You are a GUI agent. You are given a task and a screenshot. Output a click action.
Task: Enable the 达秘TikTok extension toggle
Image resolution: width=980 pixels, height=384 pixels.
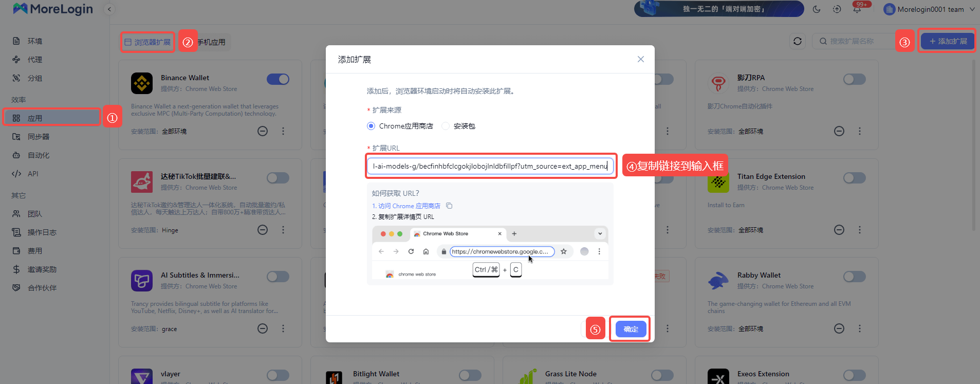pos(278,178)
